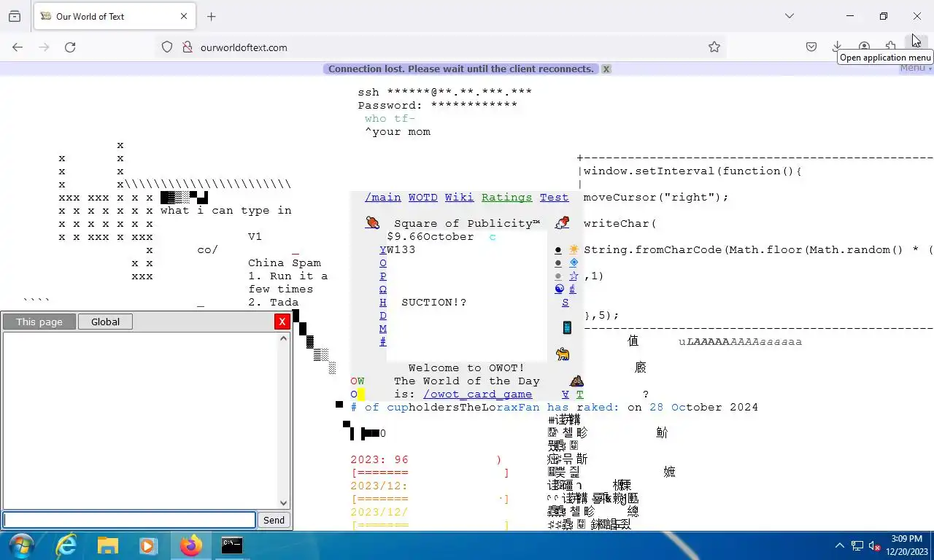Open File Explorer from taskbar

(108, 545)
